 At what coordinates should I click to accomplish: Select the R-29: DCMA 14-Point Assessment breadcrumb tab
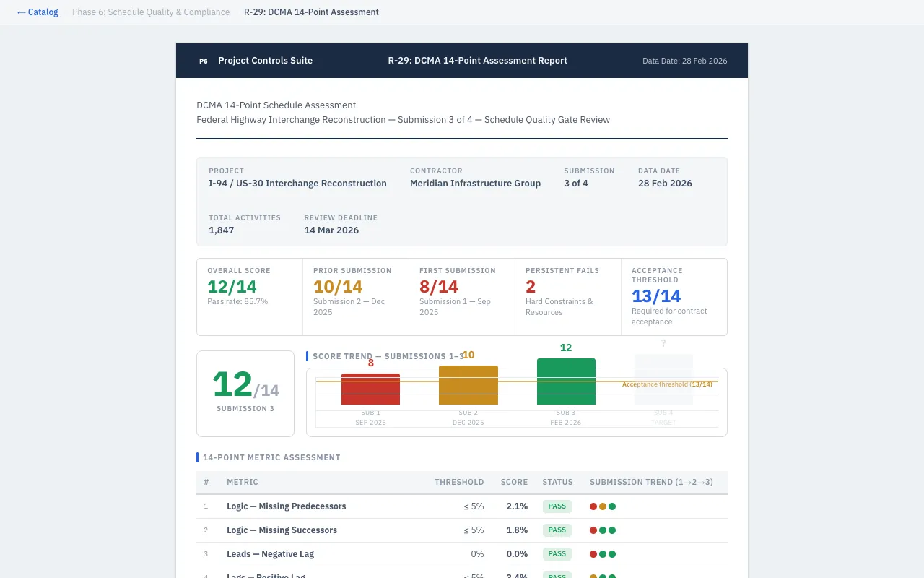tap(311, 12)
